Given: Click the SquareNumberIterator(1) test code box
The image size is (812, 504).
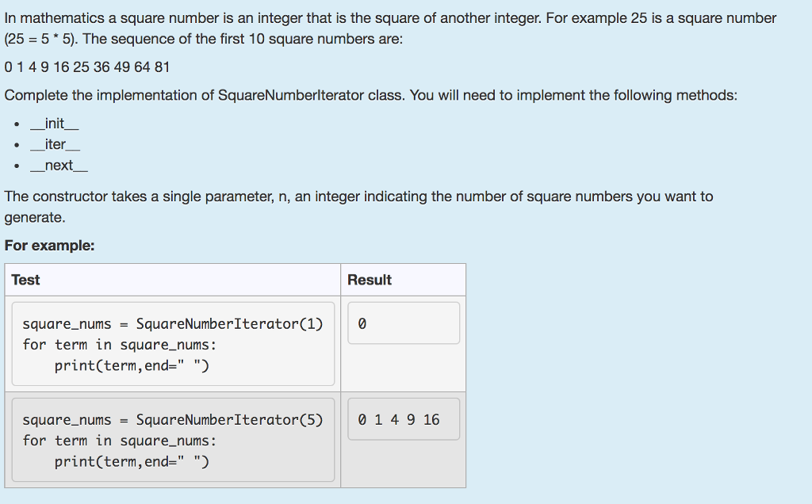Looking at the screenshot, I should click(x=173, y=344).
